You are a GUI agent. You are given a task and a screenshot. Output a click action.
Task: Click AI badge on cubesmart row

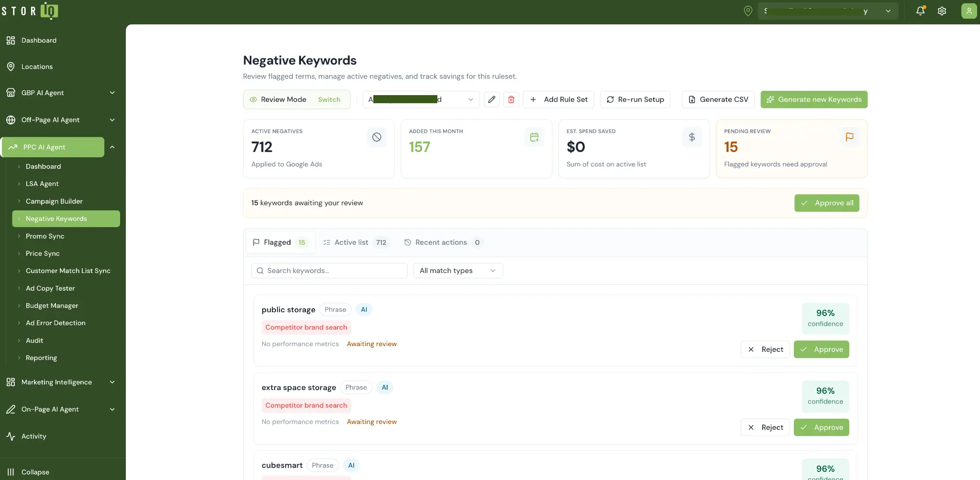pyautogui.click(x=351, y=465)
